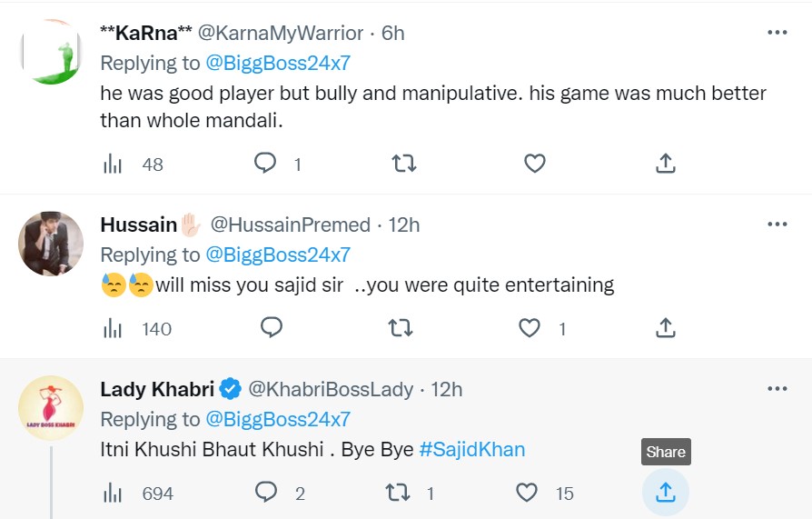The height and width of the screenshot is (519, 812).
Task: Reply to Hussain's tweet
Action: pos(272,328)
